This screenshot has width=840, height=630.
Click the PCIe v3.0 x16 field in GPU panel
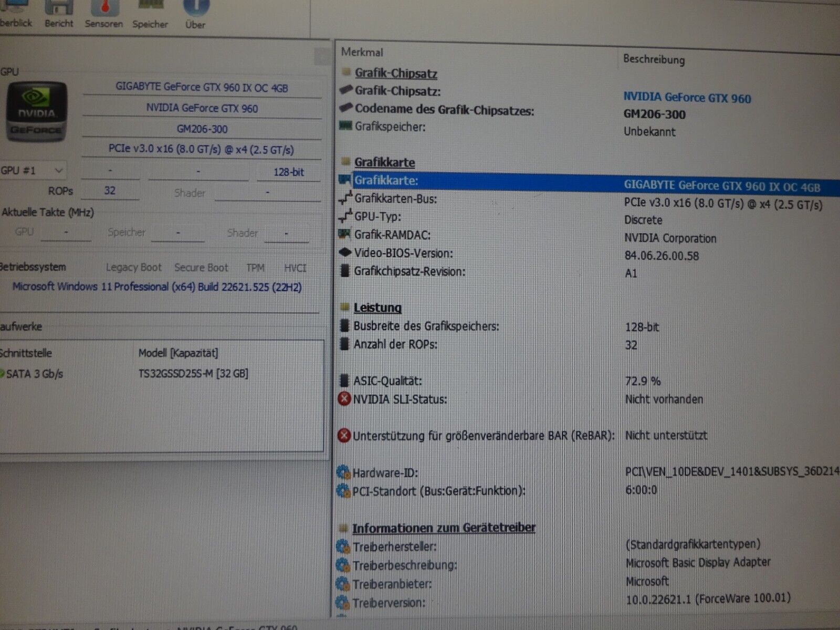(202, 149)
